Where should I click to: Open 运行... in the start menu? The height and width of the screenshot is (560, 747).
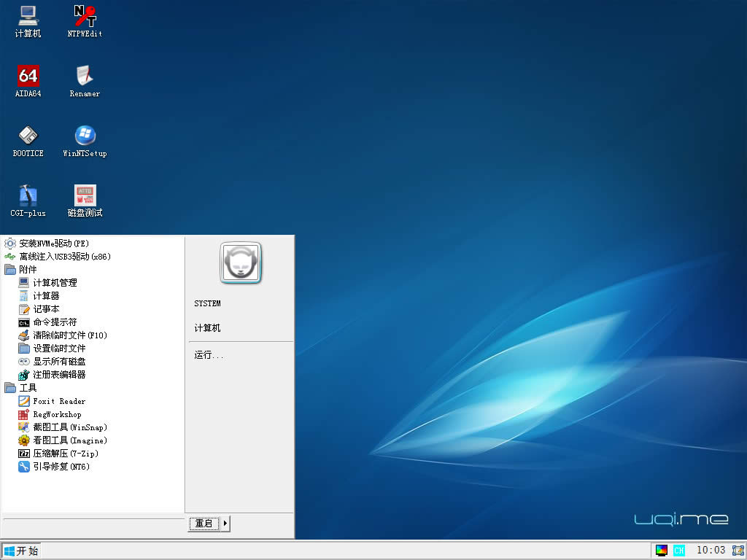pos(209,355)
